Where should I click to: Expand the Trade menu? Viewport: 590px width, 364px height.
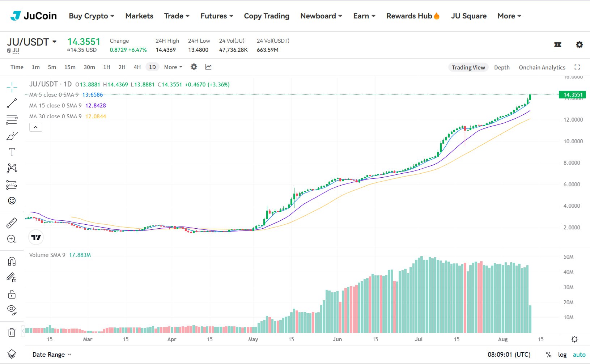177,16
